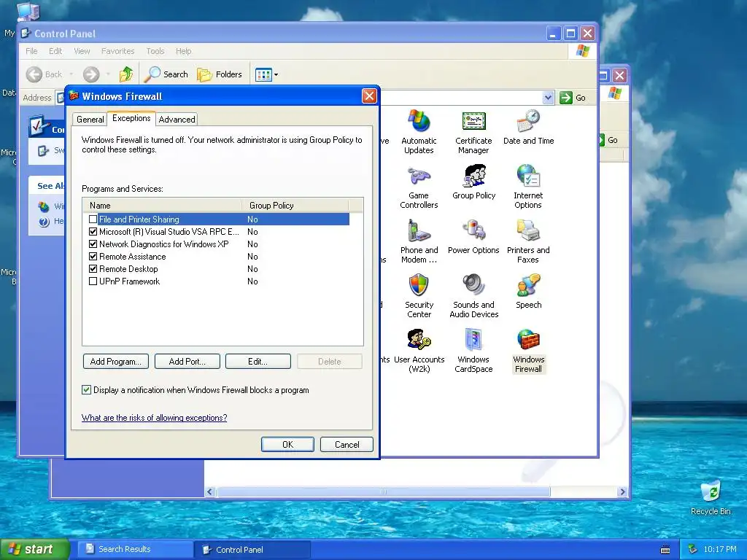Screen dimensions: 747x560
Task: Click the horizontal scrollbar in back window
Action: tap(384, 492)
